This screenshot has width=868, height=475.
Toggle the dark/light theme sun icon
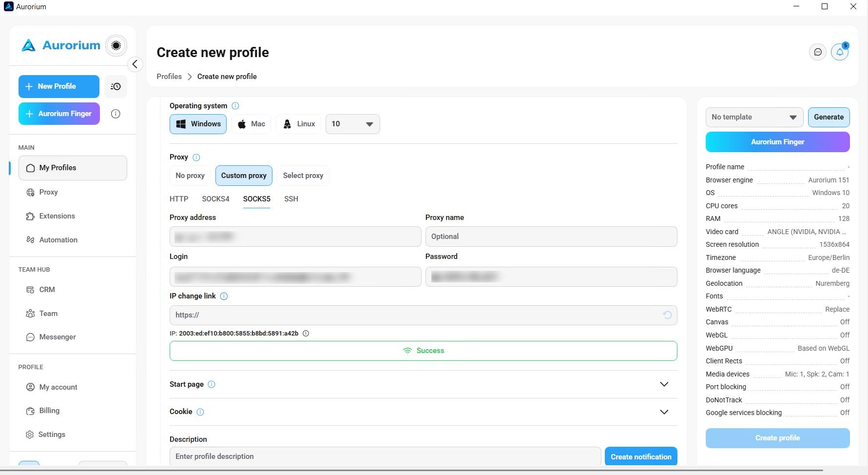point(116,45)
